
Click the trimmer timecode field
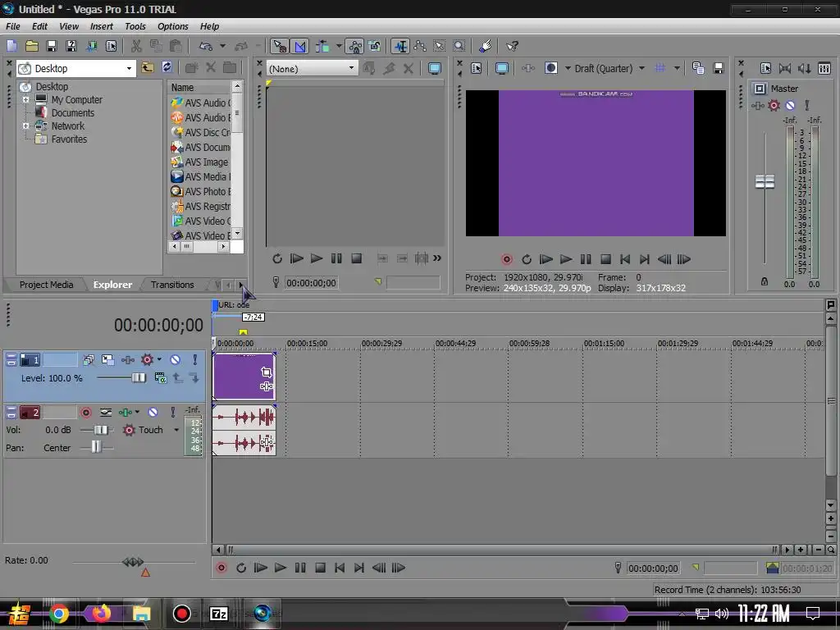311,283
